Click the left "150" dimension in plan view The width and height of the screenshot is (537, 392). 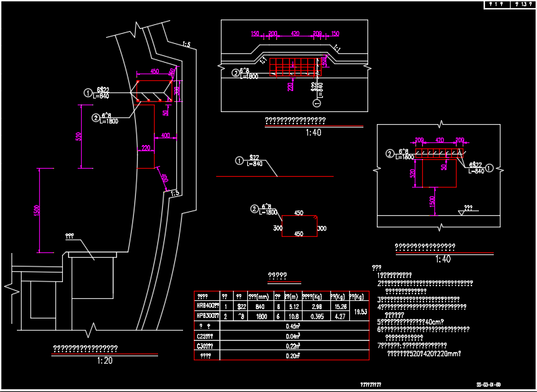[255, 34]
